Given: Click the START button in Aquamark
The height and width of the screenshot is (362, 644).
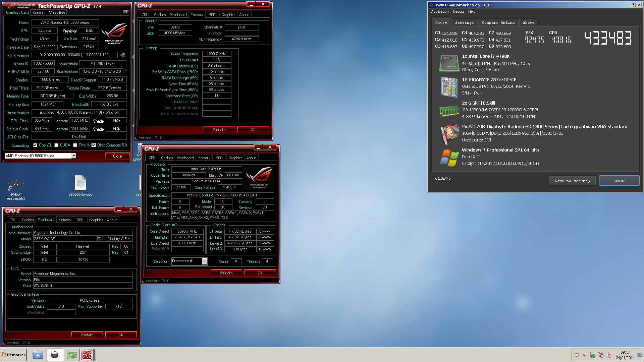Looking at the screenshot, I should coord(619,181).
